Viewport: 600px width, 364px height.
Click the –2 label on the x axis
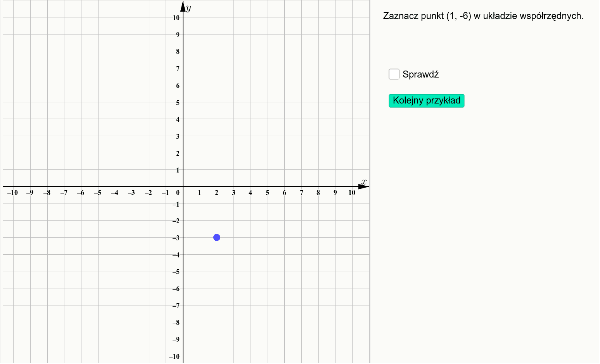coord(149,193)
